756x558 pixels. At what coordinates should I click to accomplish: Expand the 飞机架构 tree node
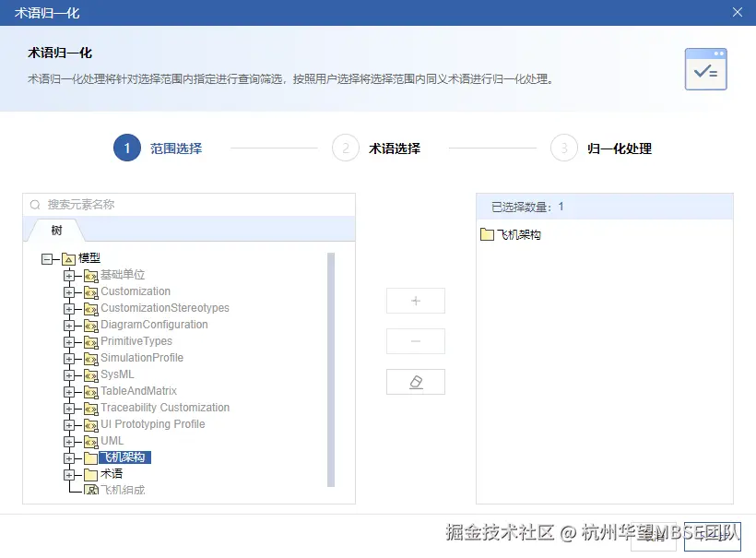click(69, 458)
